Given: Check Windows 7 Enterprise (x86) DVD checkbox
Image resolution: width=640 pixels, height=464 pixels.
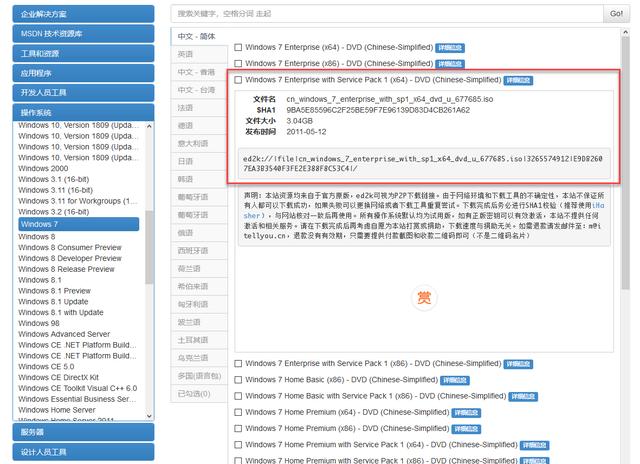Looking at the screenshot, I should tap(238, 64).
